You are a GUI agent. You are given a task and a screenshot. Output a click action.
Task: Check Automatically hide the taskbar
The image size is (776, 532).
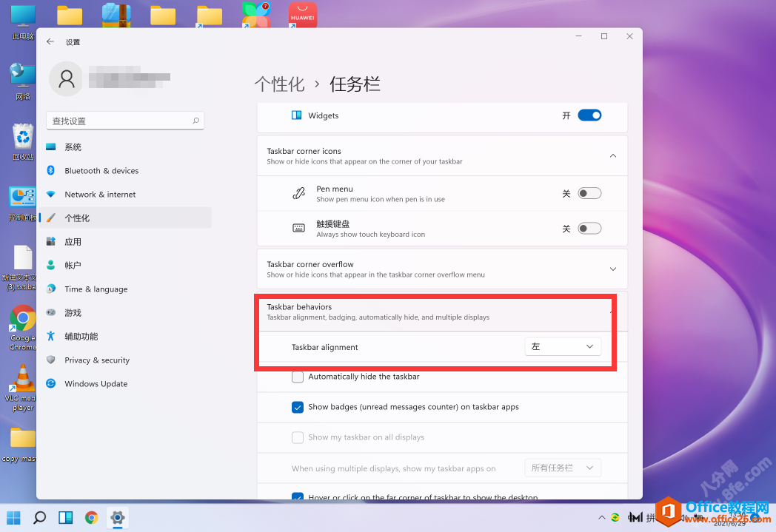pos(298,377)
